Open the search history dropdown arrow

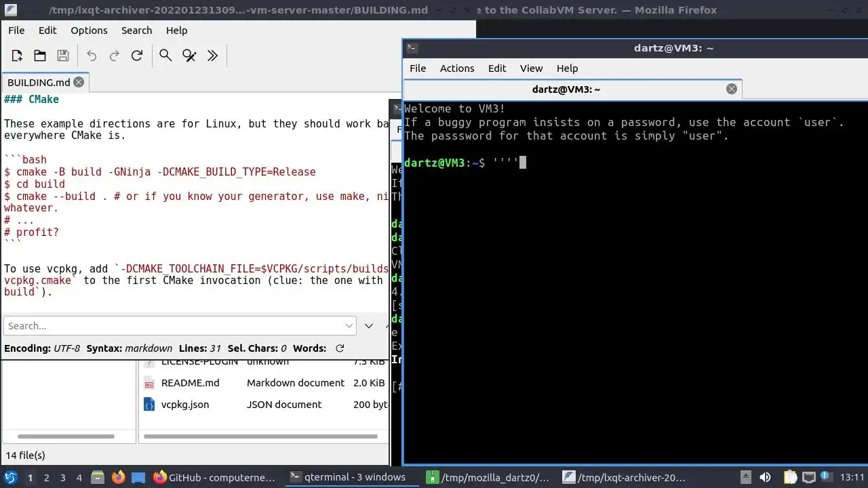(349, 326)
